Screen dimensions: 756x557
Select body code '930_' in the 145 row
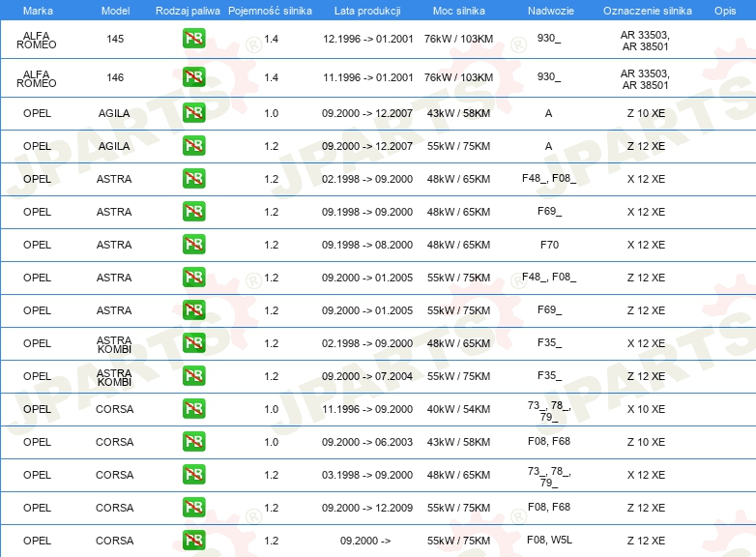(549, 38)
